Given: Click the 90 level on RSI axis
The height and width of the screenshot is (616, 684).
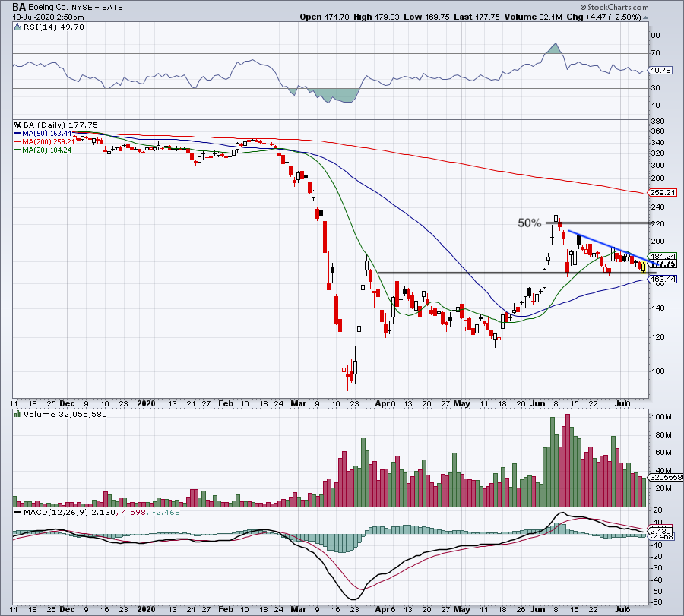Looking at the screenshot, I should pos(655,36).
